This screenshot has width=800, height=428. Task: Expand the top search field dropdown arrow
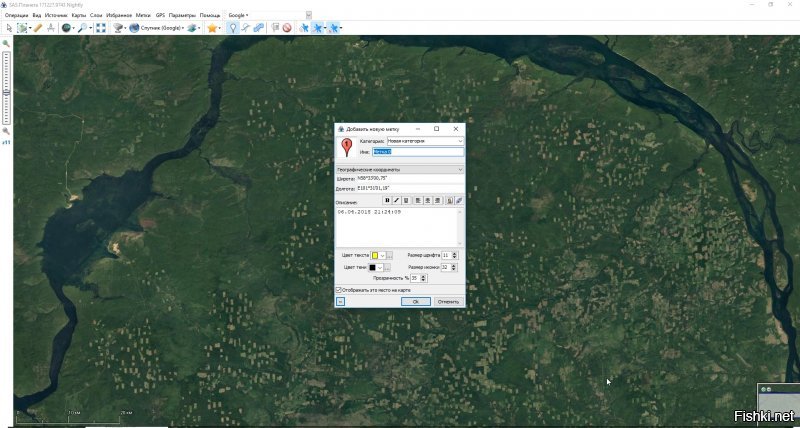pyautogui.click(x=309, y=15)
